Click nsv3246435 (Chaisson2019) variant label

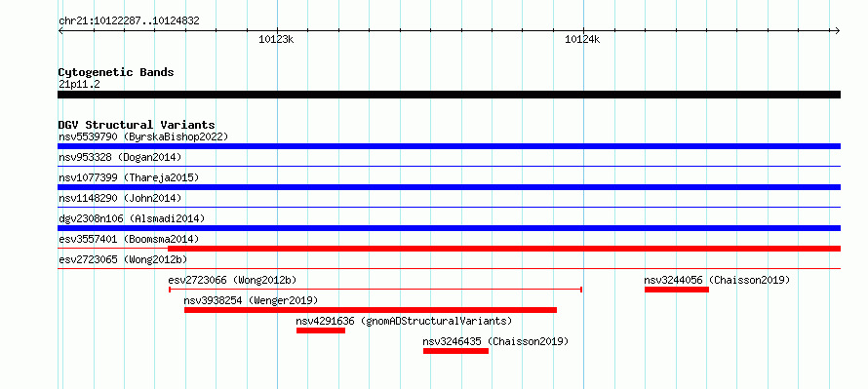(496, 341)
